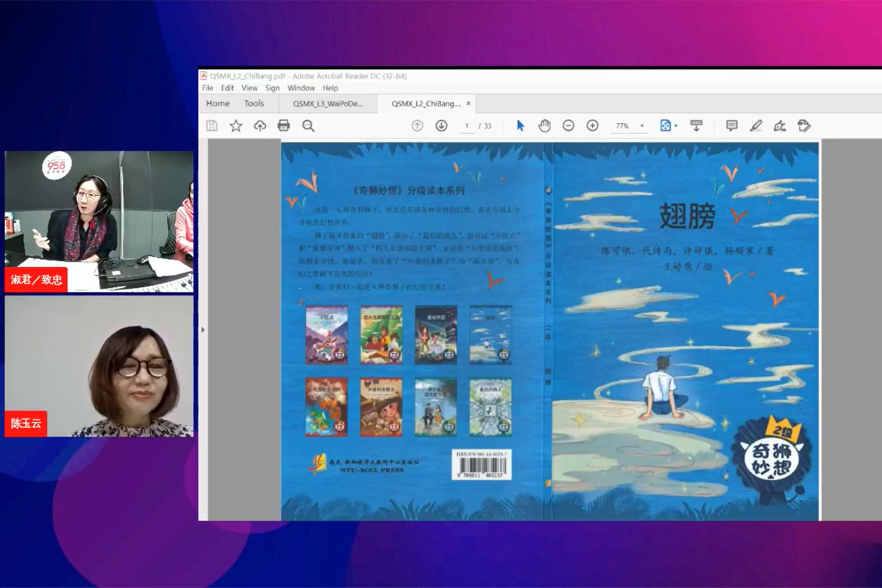Image resolution: width=882 pixels, height=588 pixels.
Task: Switch to the QSMX_L3_WaiPoDe tab
Action: click(328, 103)
